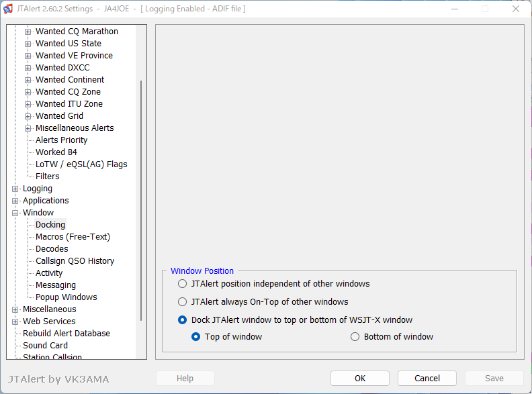Image resolution: width=532 pixels, height=394 pixels.
Task: Open Alerts Priority settings page
Action: coord(61,140)
